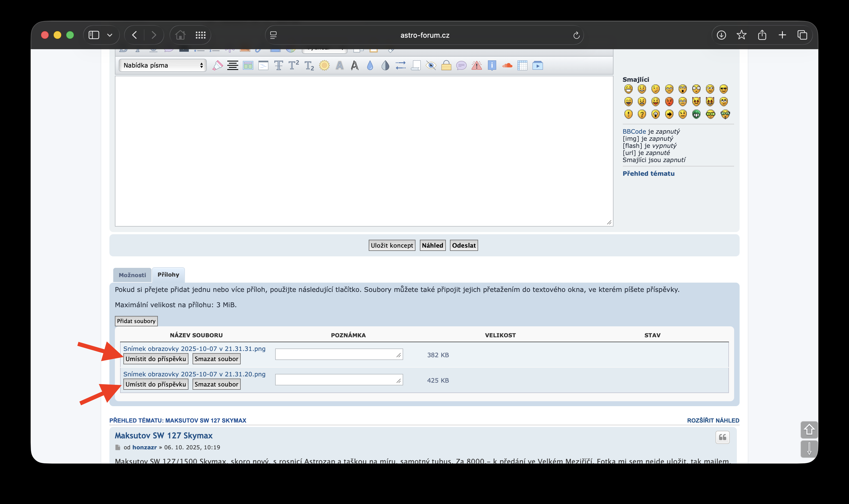Click Smazat soubor for the 21.31.31 screenshot
Screen dimensions: 849x504
pyautogui.click(x=216, y=359)
